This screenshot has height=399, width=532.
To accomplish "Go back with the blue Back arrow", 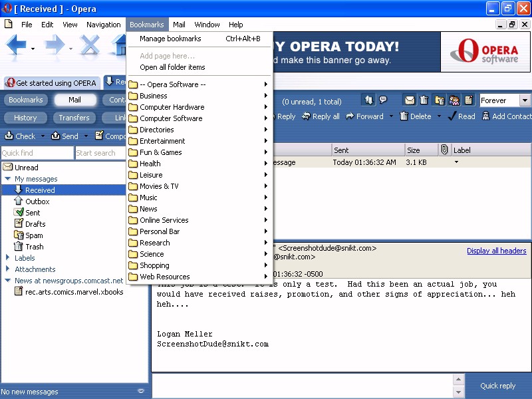I will click(16, 45).
